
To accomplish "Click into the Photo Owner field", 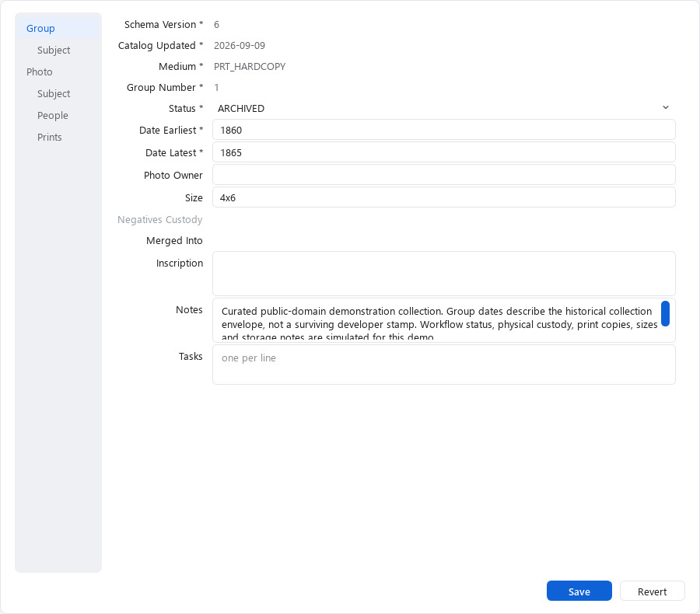I will coord(444,175).
